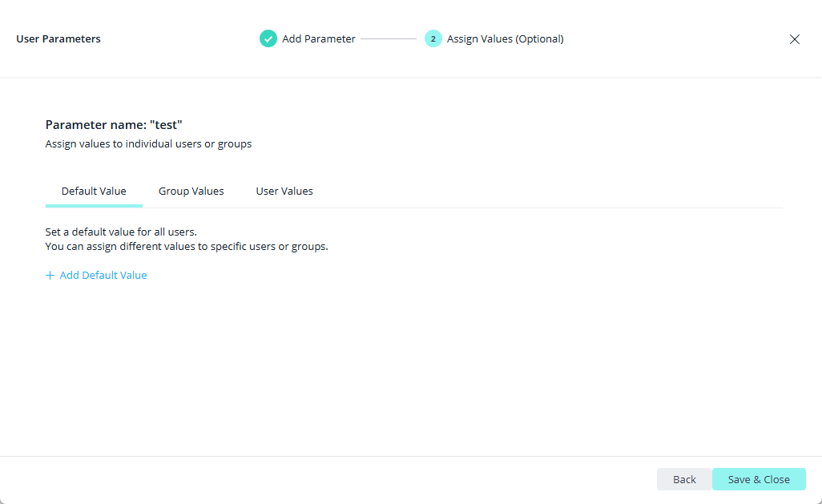Open the Group Values tab
This screenshot has height=504, width=822.
pyautogui.click(x=191, y=191)
